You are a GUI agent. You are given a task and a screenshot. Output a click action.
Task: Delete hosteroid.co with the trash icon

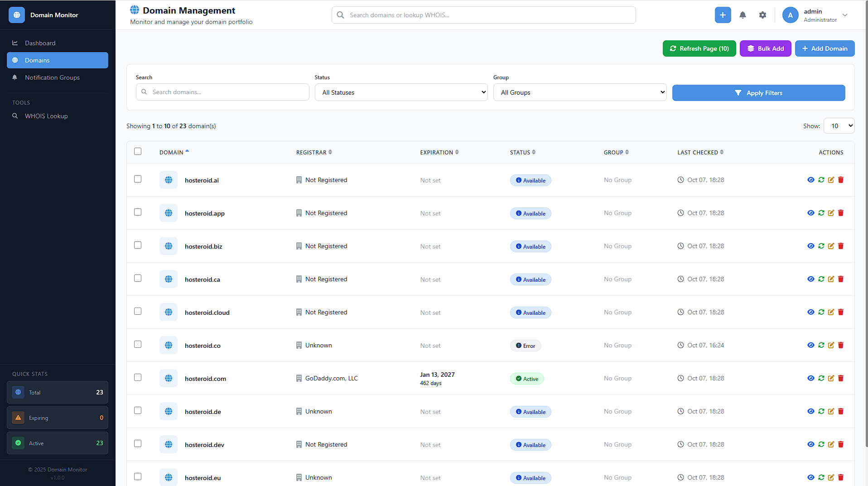tap(841, 345)
